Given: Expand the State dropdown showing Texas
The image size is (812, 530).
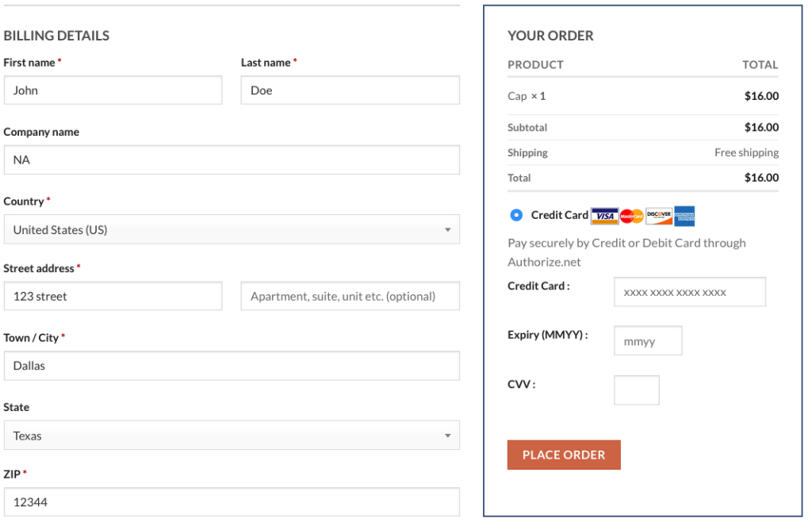Looking at the screenshot, I should (x=231, y=436).
